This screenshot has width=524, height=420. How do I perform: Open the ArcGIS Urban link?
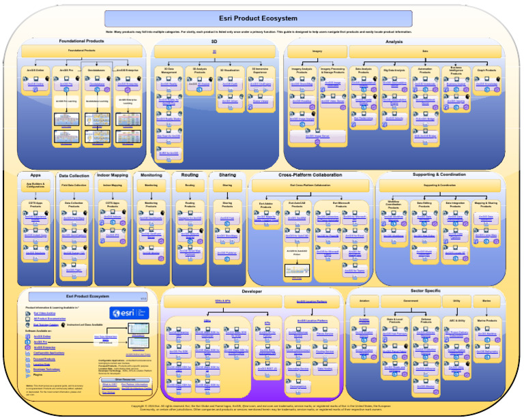coord(230,101)
